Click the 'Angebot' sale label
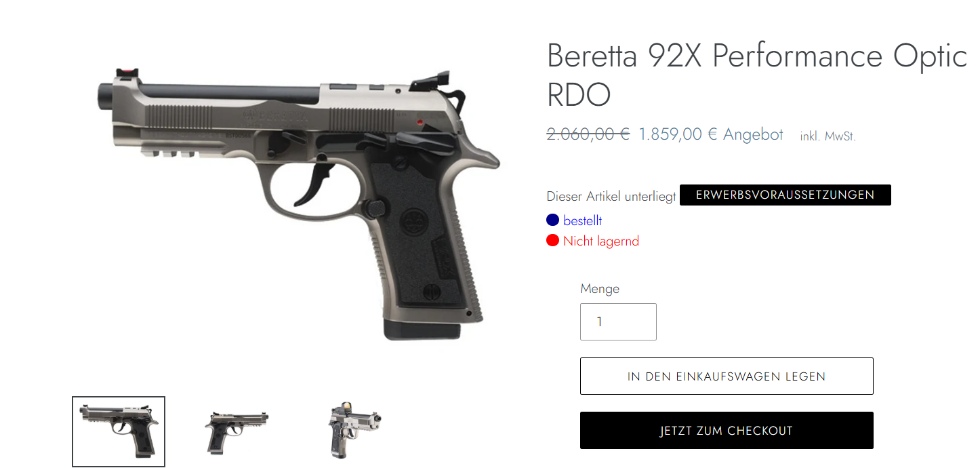This screenshot has height=468, width=980. tap(753, 134)
